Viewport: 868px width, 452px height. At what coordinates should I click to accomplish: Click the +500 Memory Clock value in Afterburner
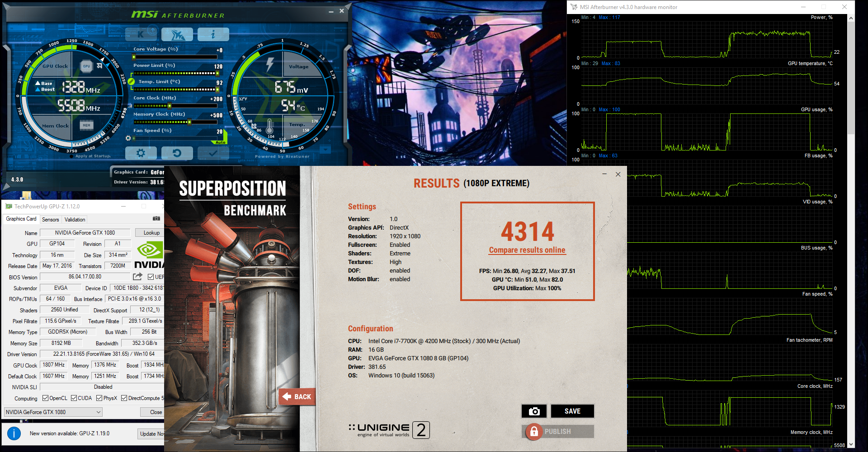(x=217, y=115)
